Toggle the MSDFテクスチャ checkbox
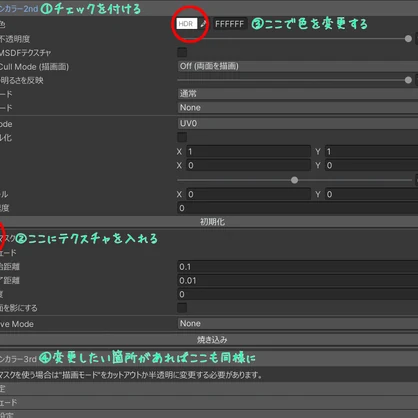418x418 pixels. tap(182, 52)
